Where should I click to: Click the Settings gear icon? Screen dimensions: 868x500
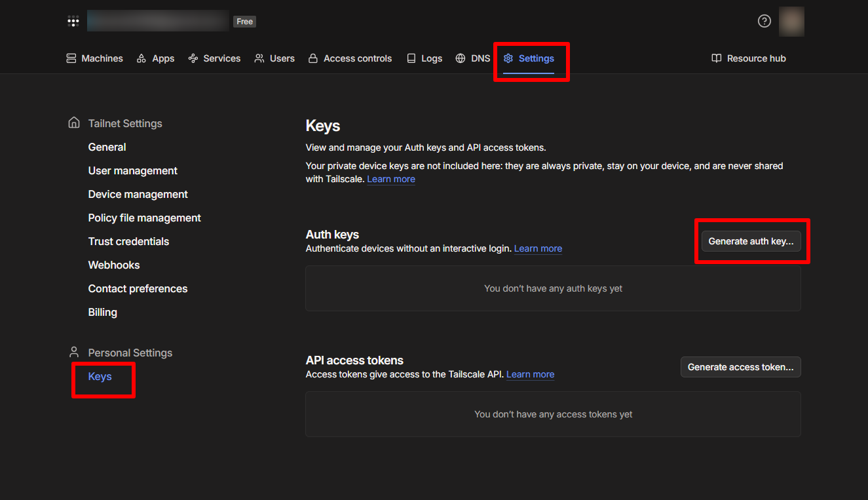coord(508,58)
